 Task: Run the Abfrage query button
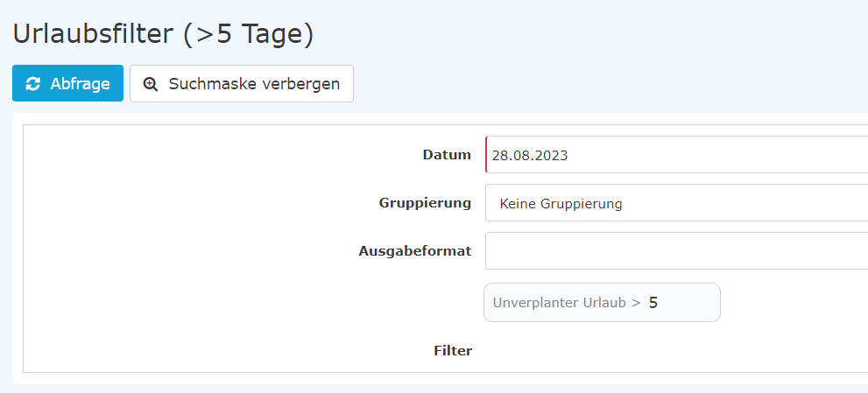(x=67, y=83)
